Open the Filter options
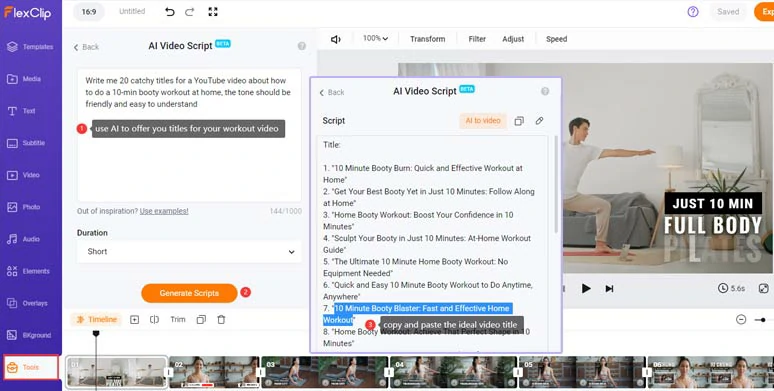Screen dimensions: 774x391 tap(477, 39)
